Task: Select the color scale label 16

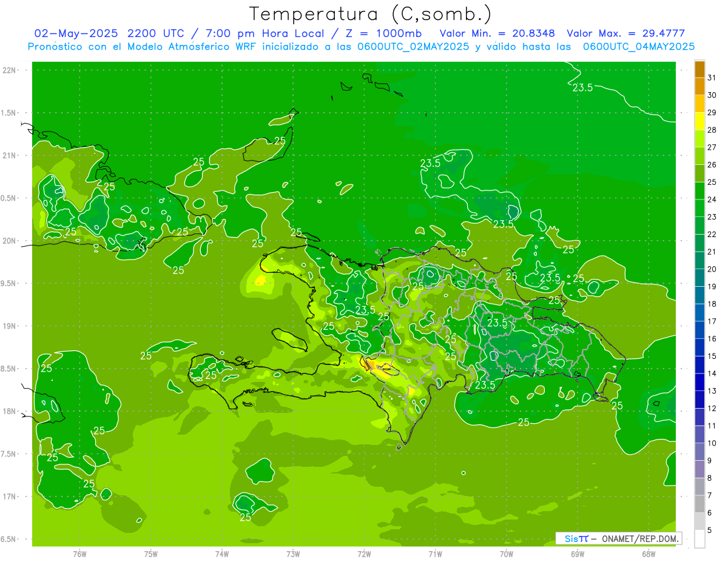Action: click(x=712, y=339)
